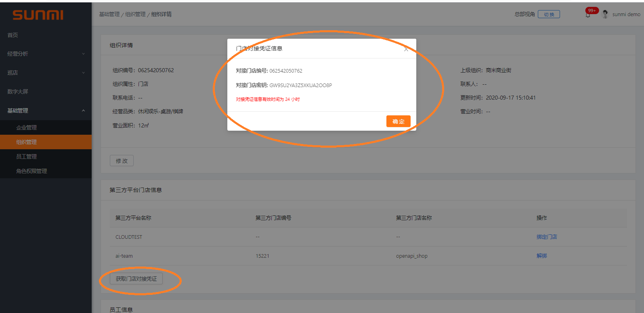
Task: Open 经营分析 menu item
Action: coord(18,54)
